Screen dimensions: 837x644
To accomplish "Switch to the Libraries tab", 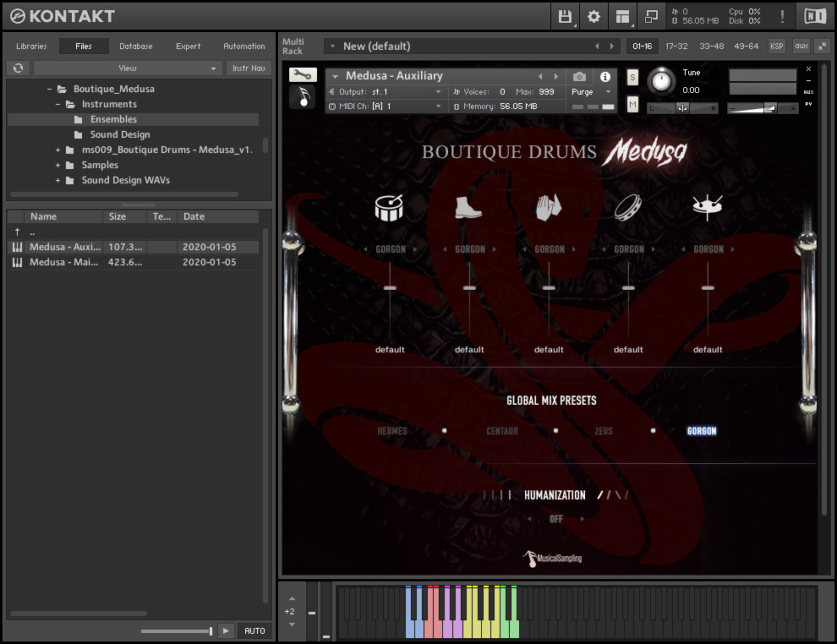I will 32,46.
